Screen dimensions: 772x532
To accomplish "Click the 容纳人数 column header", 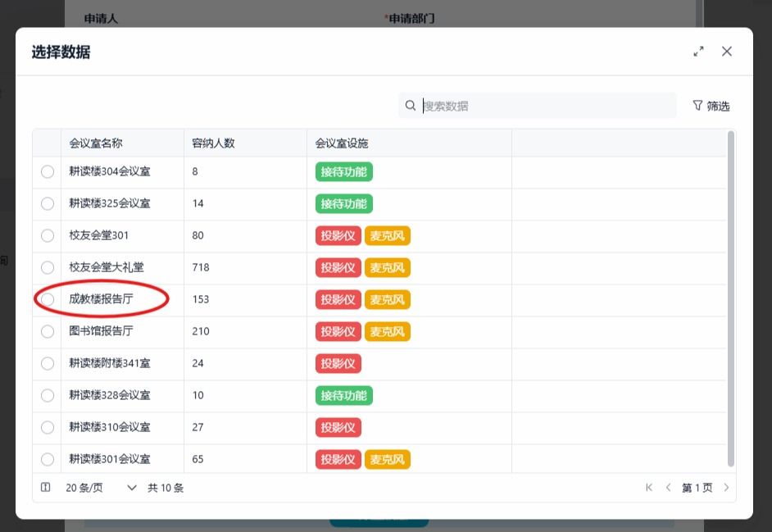I will [x=246, y=143].
